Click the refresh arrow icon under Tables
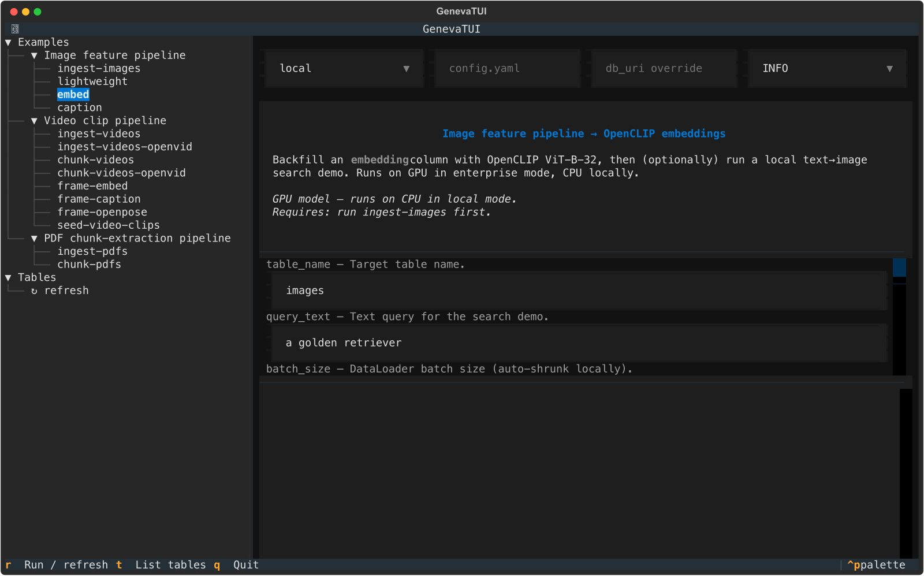 tap(34, 291)
